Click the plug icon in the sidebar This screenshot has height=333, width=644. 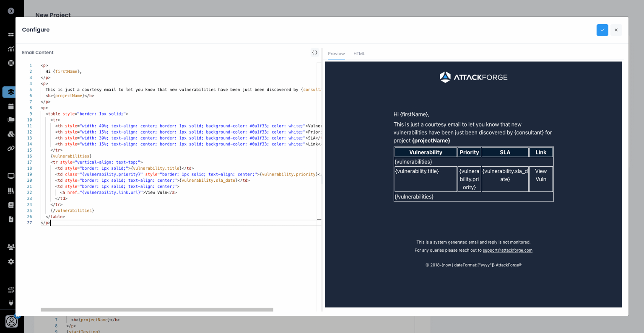(11, 303)
